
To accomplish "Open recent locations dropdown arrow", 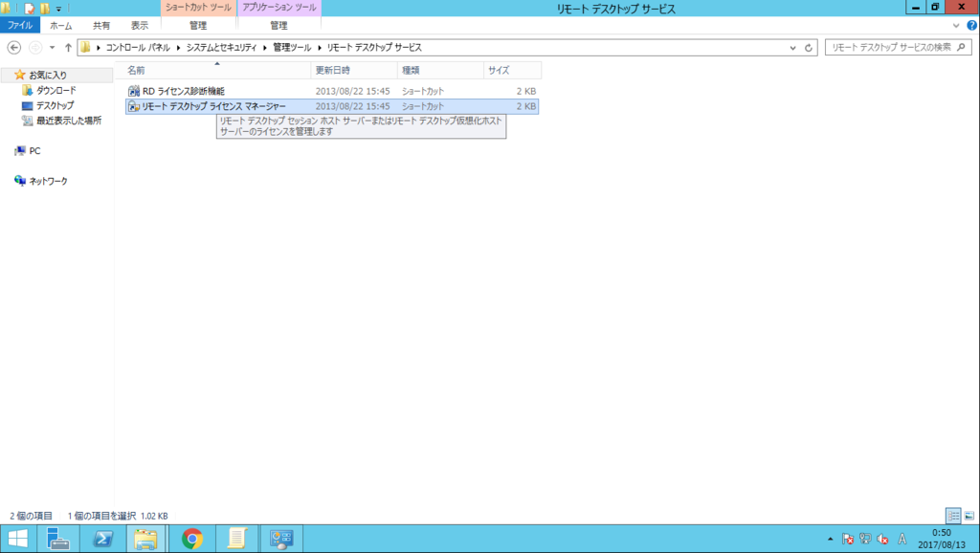I will click(52, 48).
